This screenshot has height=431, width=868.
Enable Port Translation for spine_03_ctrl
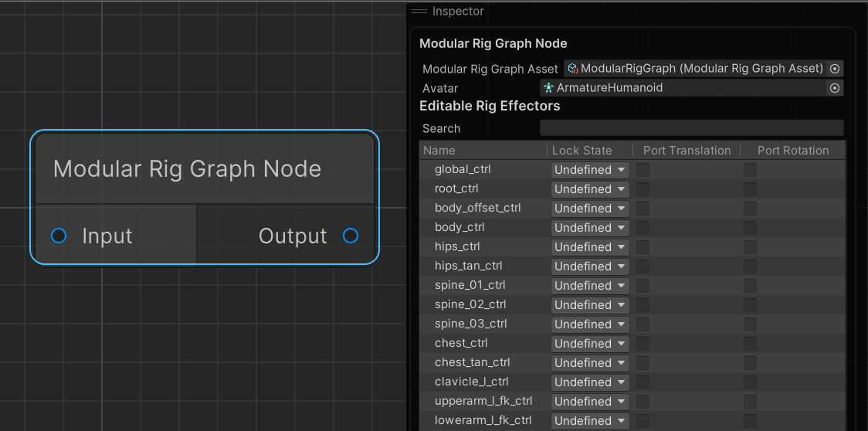(x=643, y=324)
